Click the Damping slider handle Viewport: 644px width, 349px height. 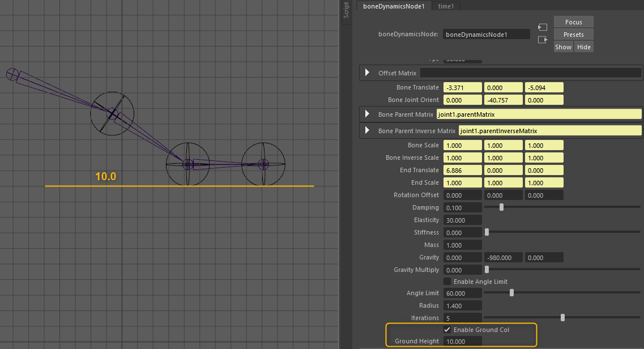[x=501, y=208]
